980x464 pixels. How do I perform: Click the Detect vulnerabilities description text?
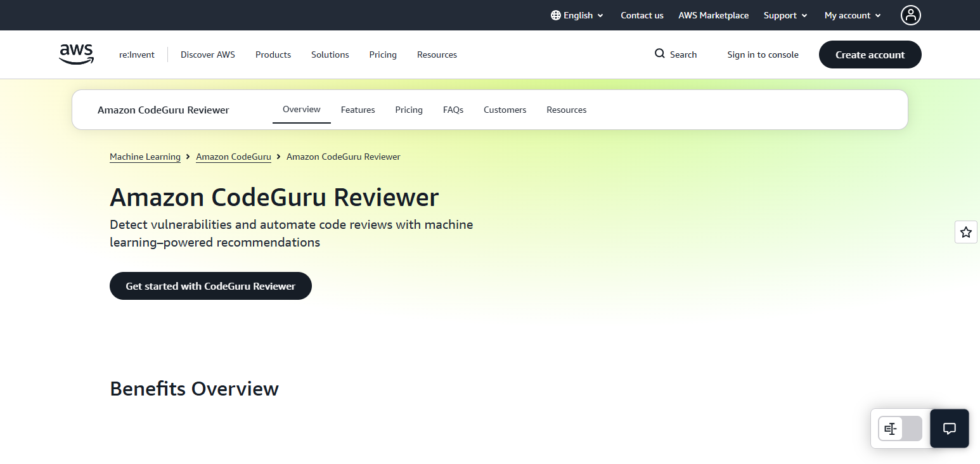point(292,233)
